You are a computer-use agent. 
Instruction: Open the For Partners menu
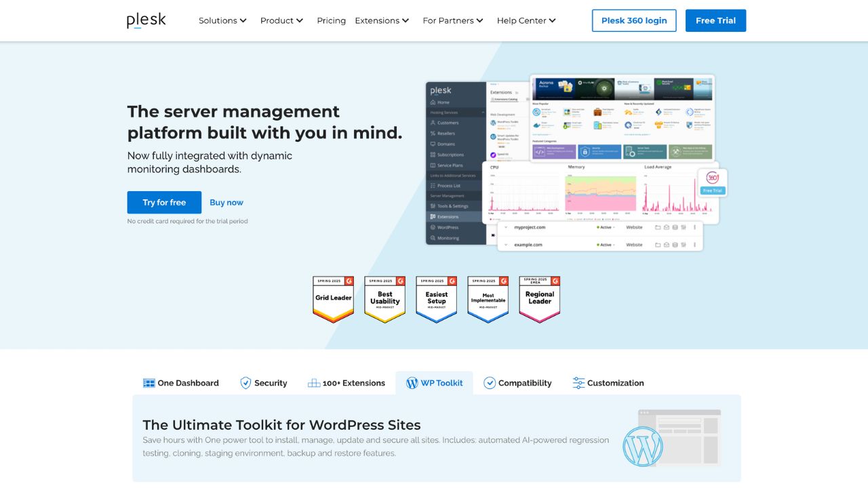(x=452, y=21)
